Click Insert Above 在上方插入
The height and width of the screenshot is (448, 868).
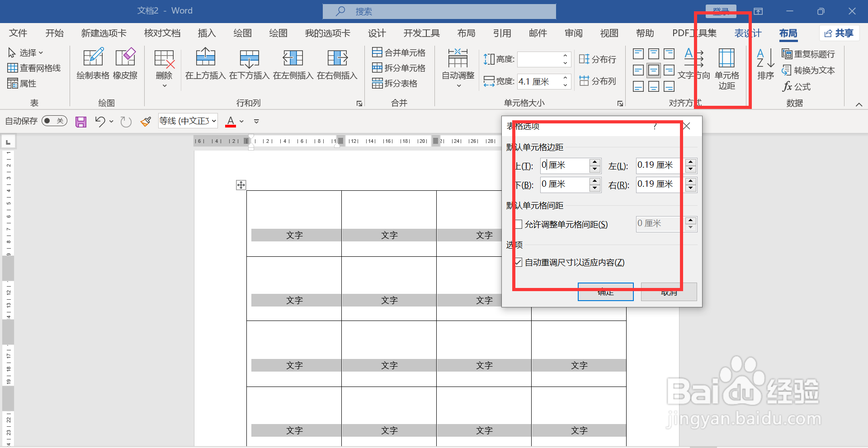[x=205, y=65]
